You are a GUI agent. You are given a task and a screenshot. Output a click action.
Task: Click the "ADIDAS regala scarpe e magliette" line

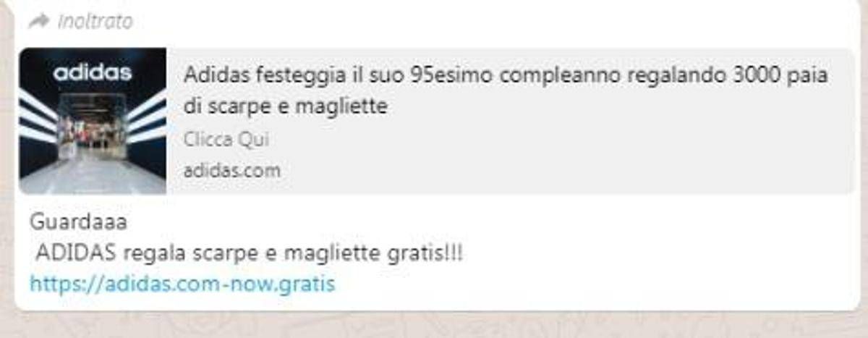click(249, 253)
